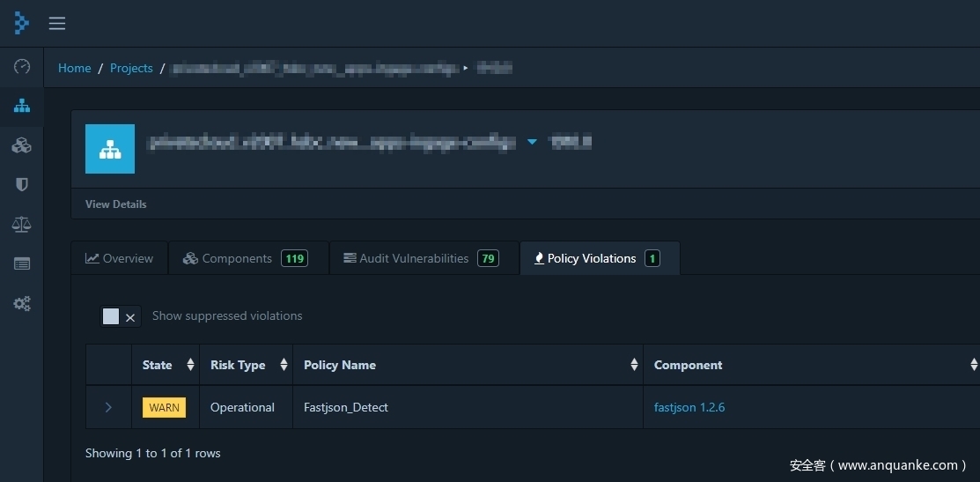Click View Details link
980x482 pixels.
115,204
